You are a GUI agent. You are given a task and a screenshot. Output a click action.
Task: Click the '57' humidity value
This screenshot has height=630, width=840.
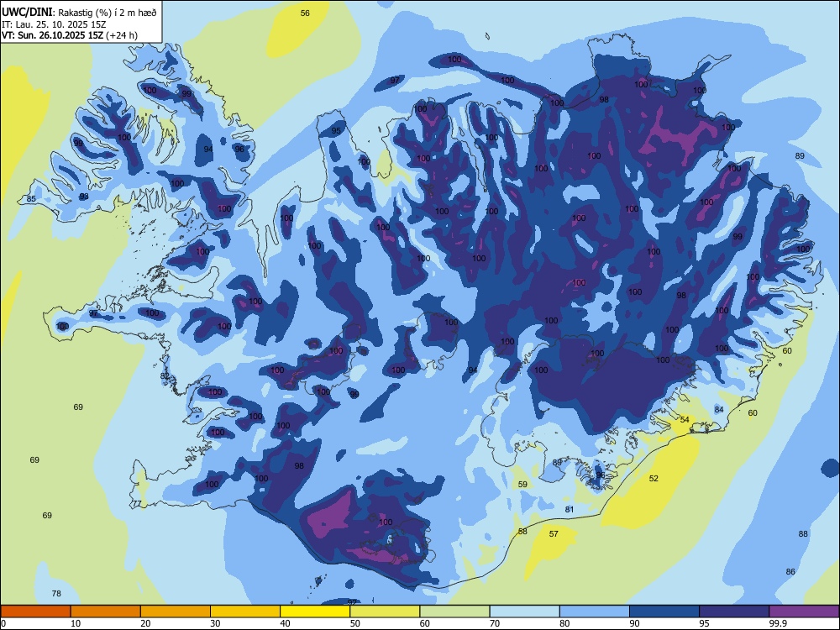554,533
